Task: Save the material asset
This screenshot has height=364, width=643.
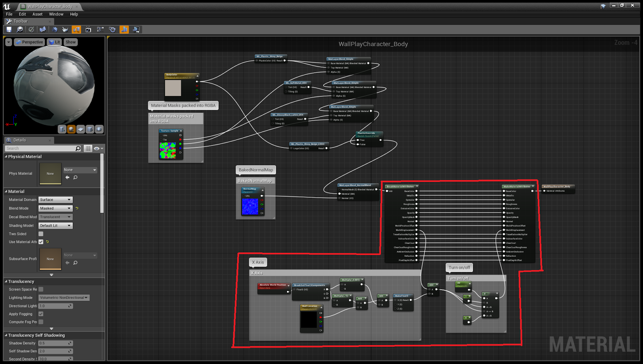Action: [x=9, y=29]
